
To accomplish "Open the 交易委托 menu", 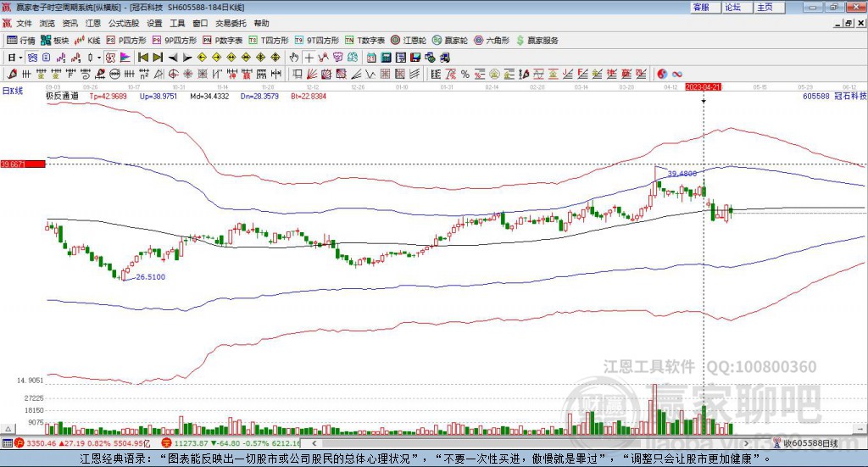I will click(231, 23).
